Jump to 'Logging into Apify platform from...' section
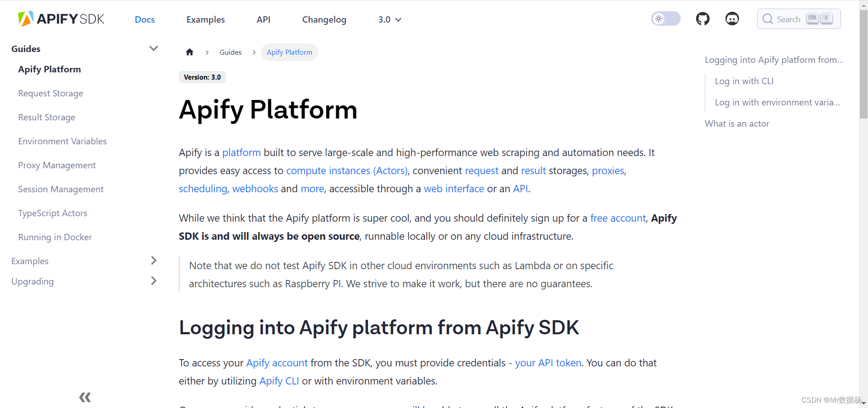Viewport: 868px width, 408px height. tap(774, 60)
